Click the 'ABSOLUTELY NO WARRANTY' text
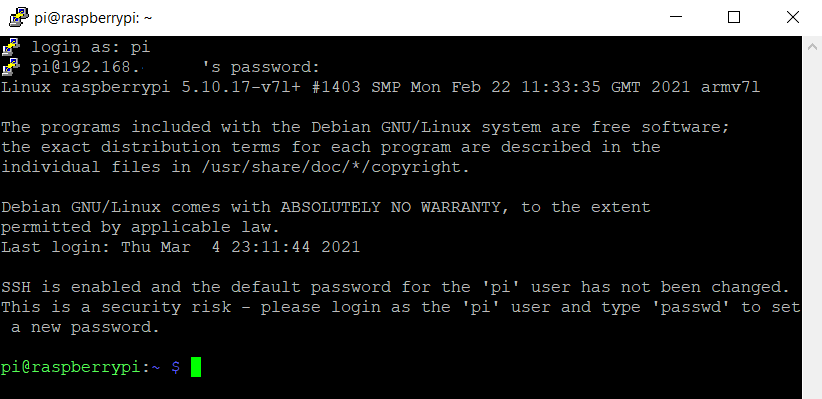The width and height of the screenshot is (822, 399). 391,207
